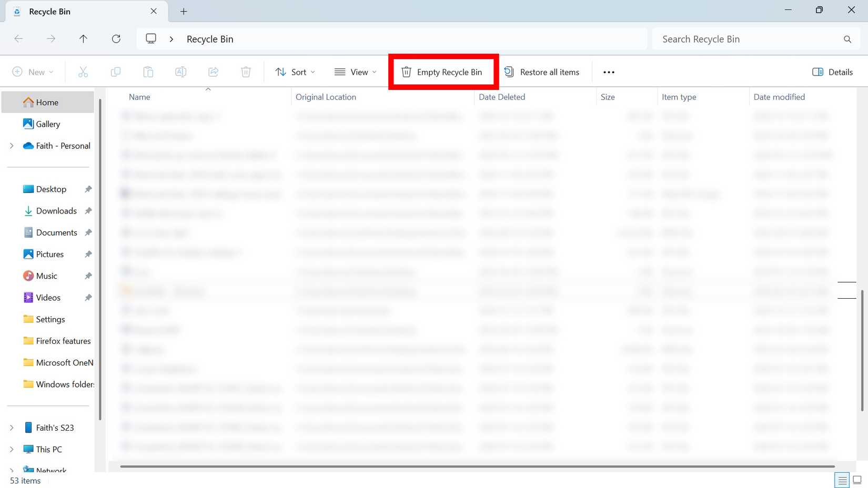Close the Recycle Bin tab
Image resolution: width=868 pixels, height=488 pixels.
[x=154, y=11]
